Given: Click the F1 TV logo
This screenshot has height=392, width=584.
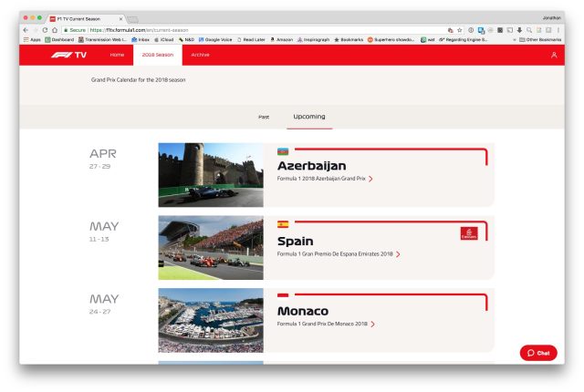Looking at the screenshot, I should coord(68,55).
